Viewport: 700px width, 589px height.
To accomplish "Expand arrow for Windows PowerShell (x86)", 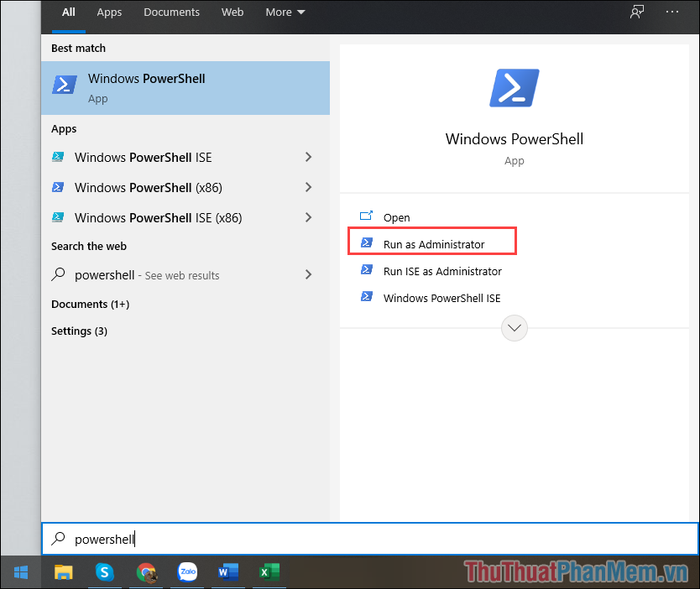I will tap(308, 188).
